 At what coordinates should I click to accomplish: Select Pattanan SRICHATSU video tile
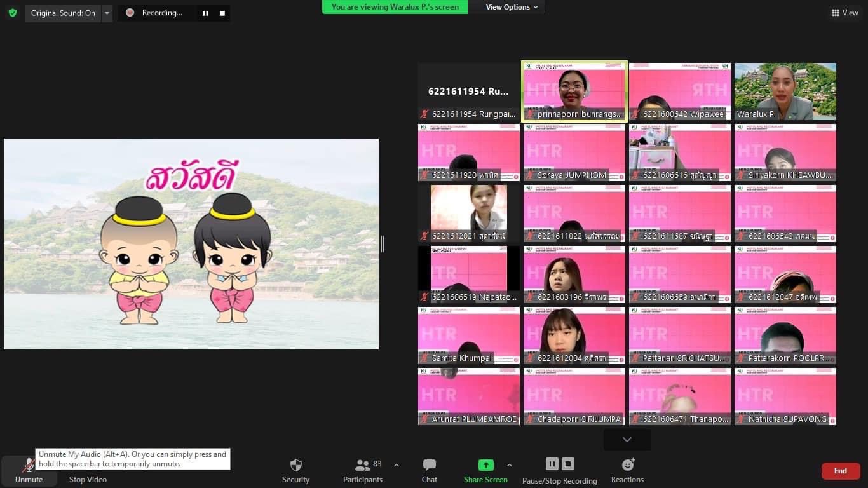tap(680, 335)
